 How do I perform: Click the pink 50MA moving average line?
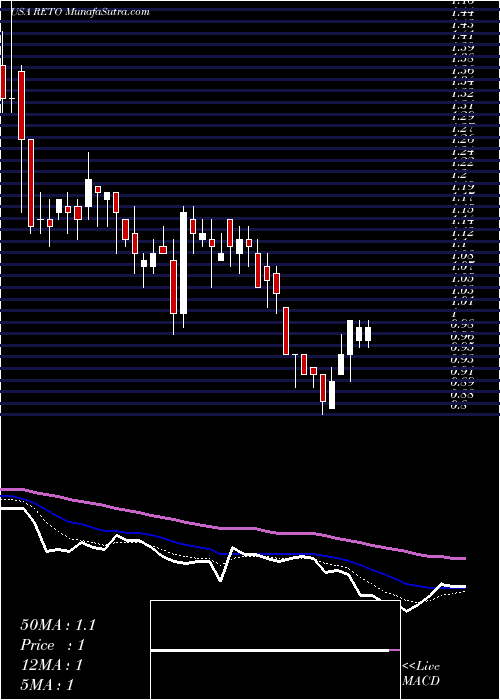click(232, 529)
